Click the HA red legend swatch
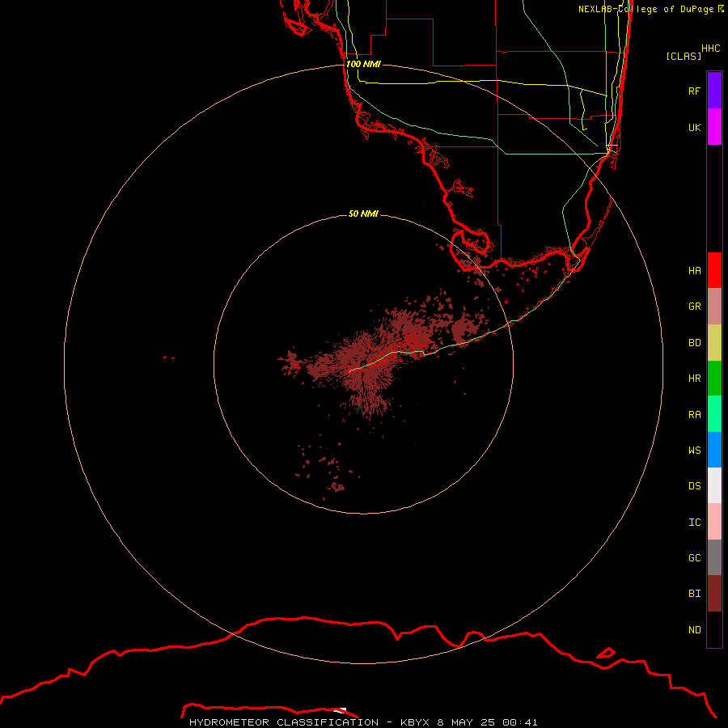Image resolution: width=728 pixels, height=728 pixels. [714, 270]
